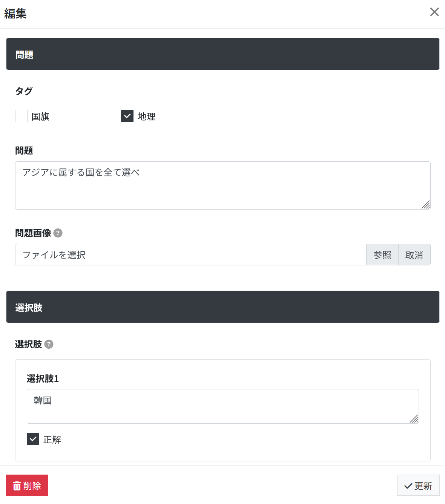Click the help icon next to 問題画像
The width and height of the screenshot is (445, 504).
(58, 233)
